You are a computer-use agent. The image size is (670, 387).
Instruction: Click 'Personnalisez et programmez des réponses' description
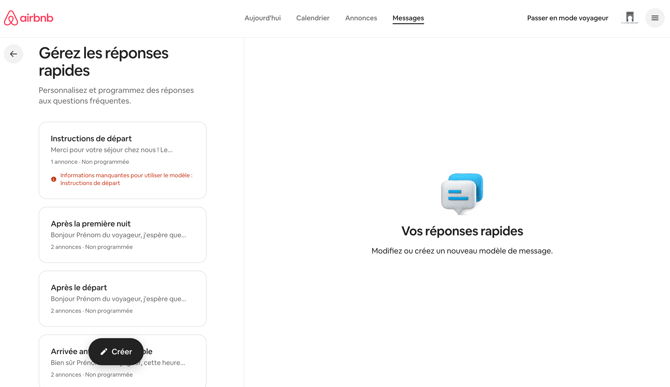pos(116,96)
